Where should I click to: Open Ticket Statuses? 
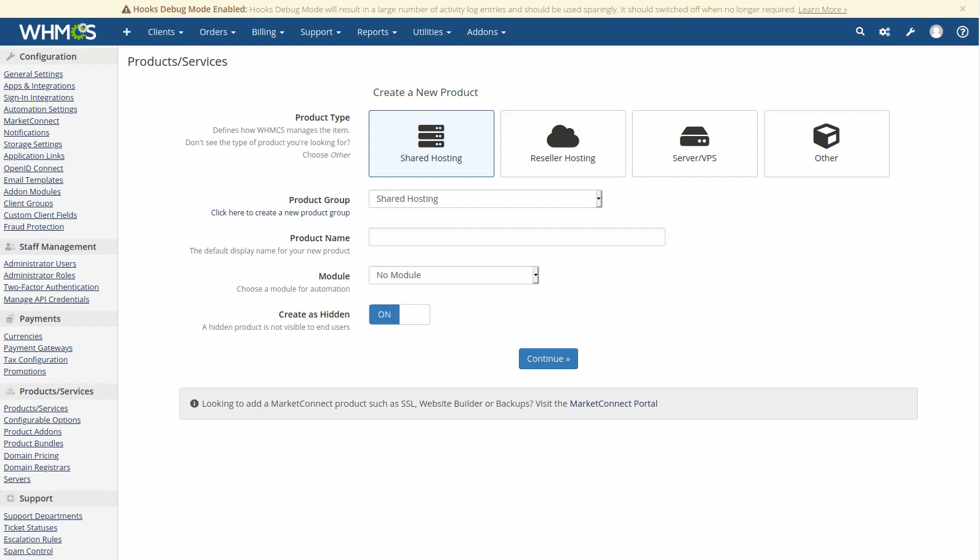[31, 527]
